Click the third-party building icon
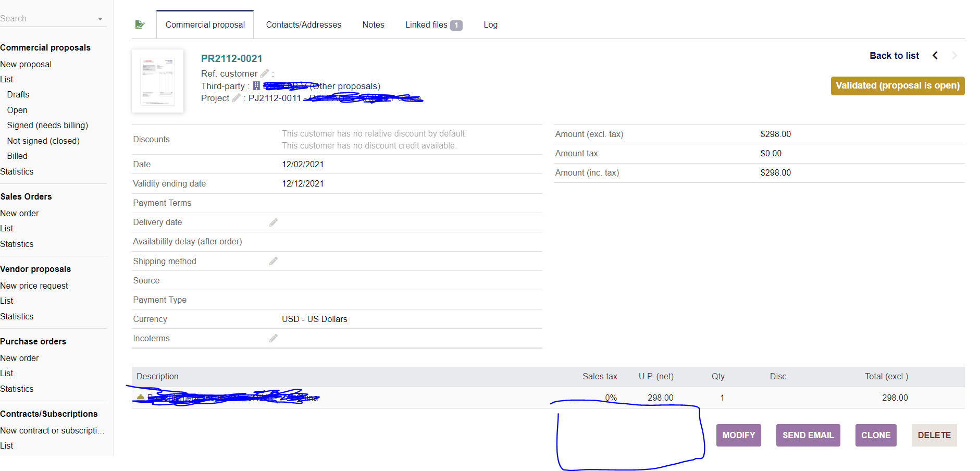The height and width of the screenshot is (471, 980). coord(256,86)
